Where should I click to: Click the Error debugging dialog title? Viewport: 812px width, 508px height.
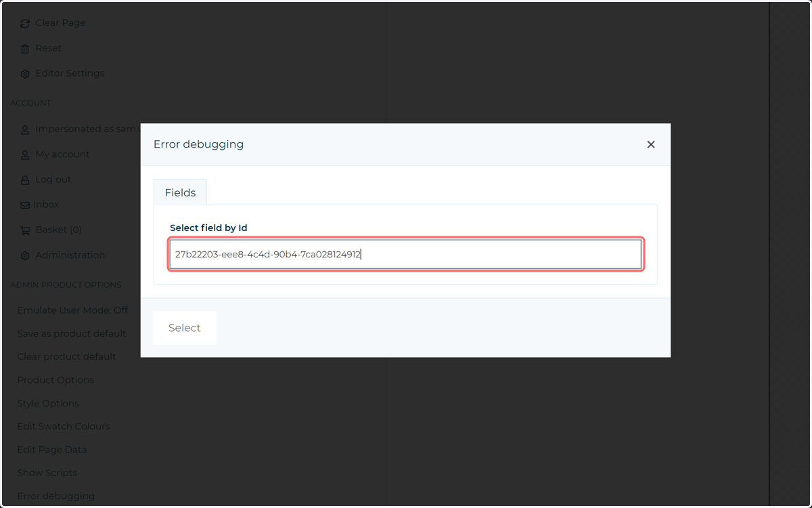198,144
